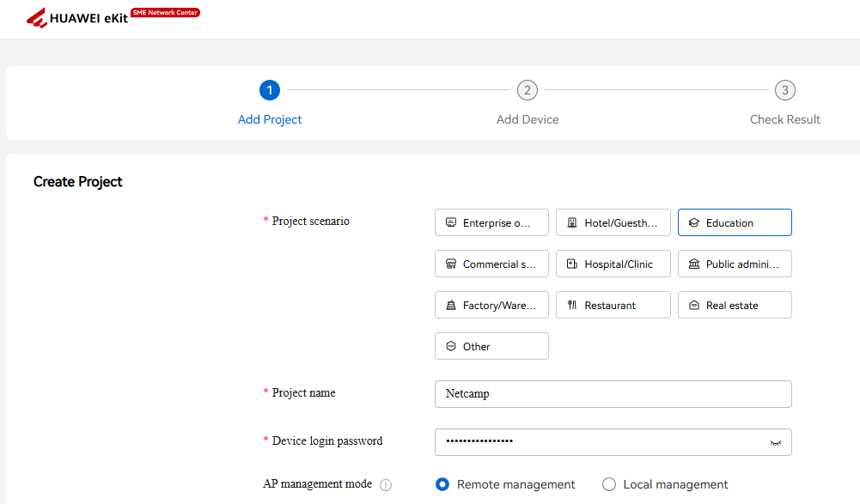This screenshot has height=504, width=860.
Task: Jump to step 2 Add Device
Action: pos(528,90)
